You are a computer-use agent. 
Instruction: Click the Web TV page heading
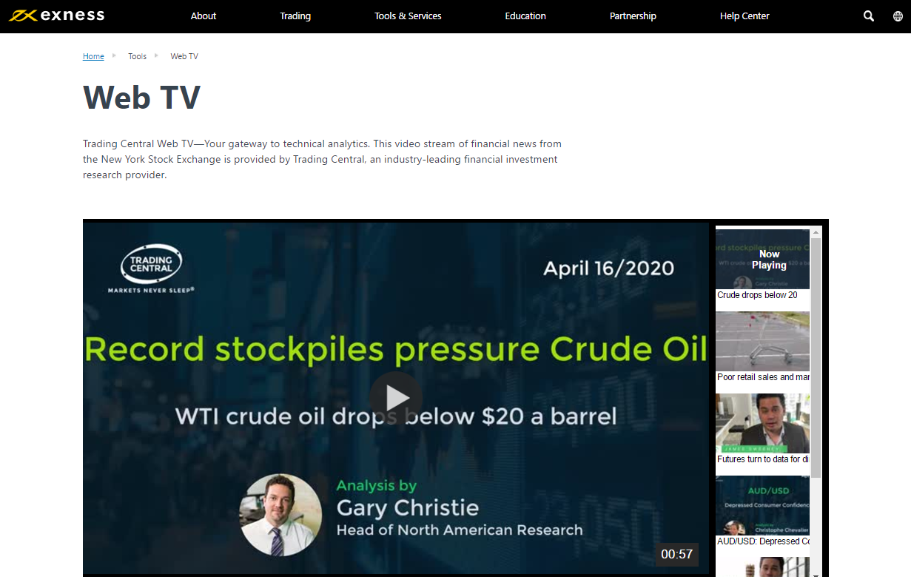coord(141,97)
